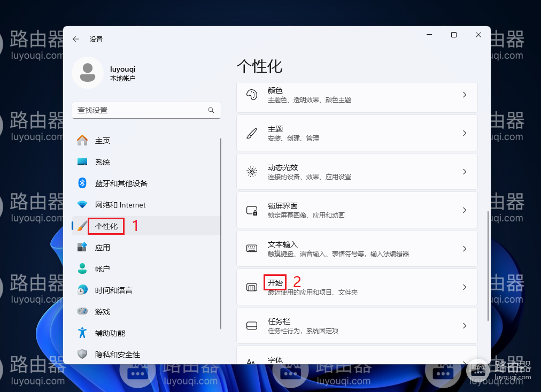Open 蓝牙和其他设备 category
This screenshot has height=392, width=541.
pyautogui.click(x=146, y=183)
